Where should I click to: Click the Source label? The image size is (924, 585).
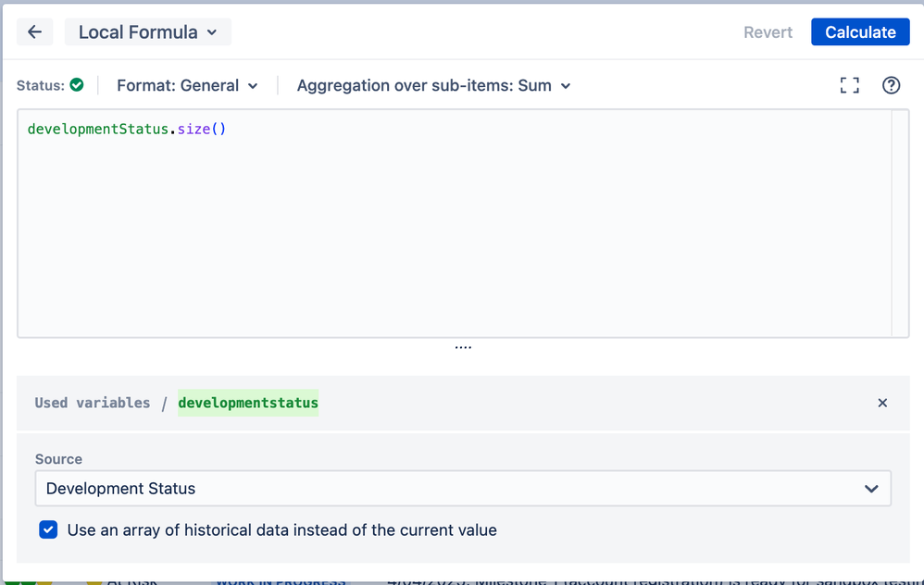[58, 459]
